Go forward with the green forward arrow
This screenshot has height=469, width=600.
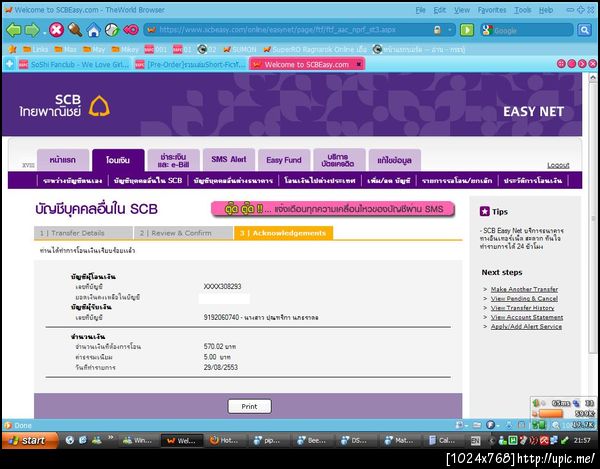pos(32,30)
